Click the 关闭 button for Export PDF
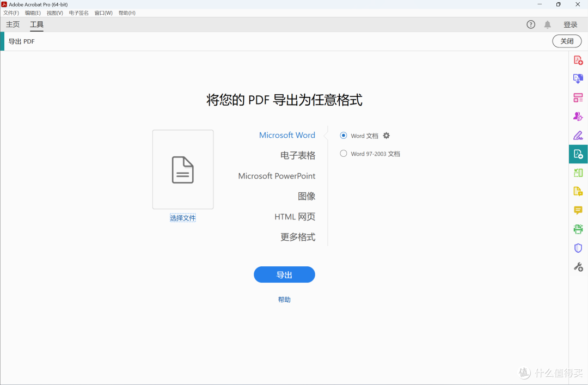Screen dimensions: 588x385 click(567, 41)
